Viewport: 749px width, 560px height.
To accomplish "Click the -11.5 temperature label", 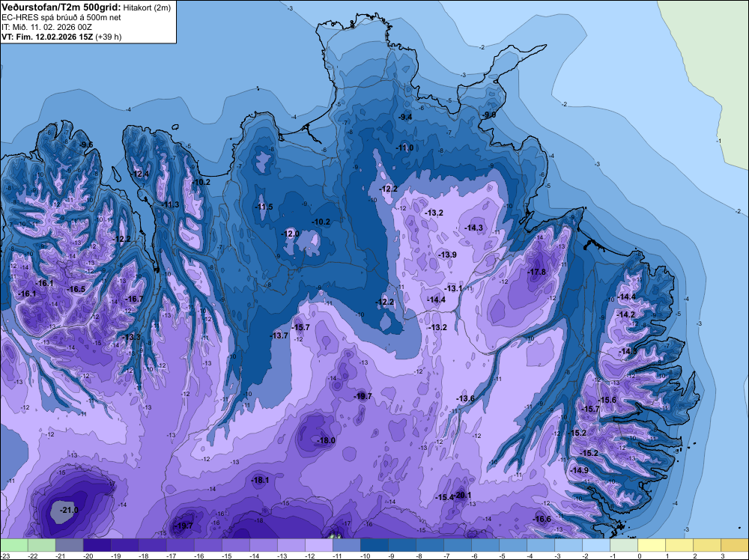I will pyautogui.click(x=264, y=207).
